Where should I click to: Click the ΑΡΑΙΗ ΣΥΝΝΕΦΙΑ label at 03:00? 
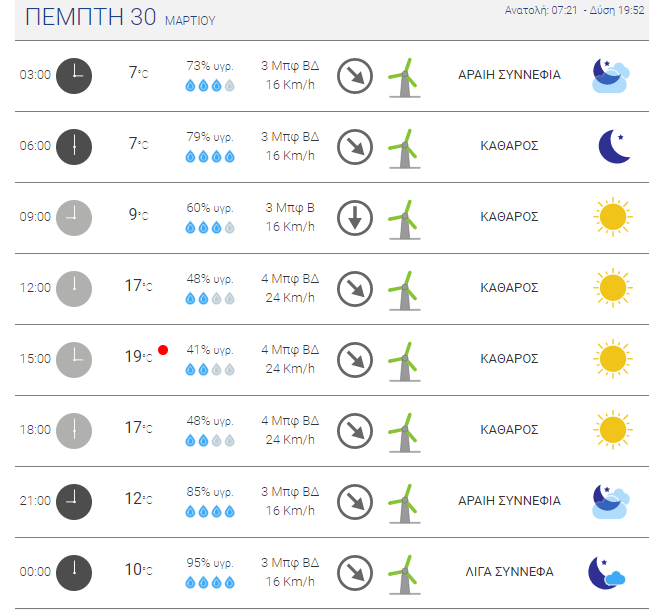coord(510,75)
